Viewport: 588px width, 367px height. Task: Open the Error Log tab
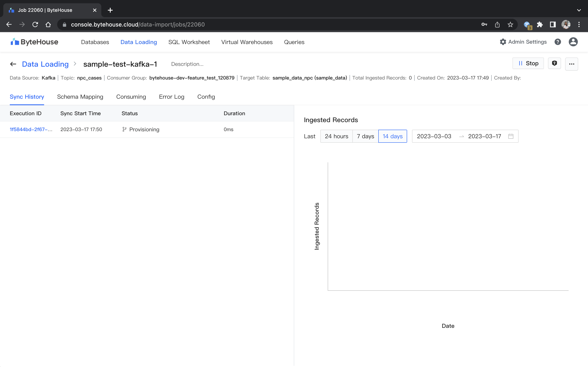pyautogui.click(x=171, y=97)
